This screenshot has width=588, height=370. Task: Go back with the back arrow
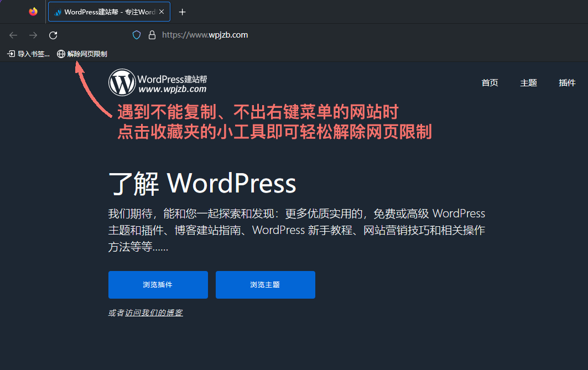point(13,35)
